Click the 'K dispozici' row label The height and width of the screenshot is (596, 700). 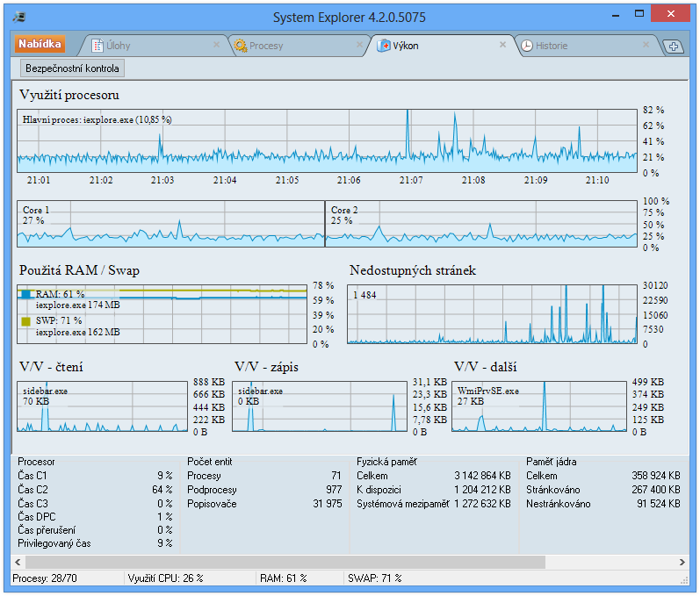click(379, 490)
